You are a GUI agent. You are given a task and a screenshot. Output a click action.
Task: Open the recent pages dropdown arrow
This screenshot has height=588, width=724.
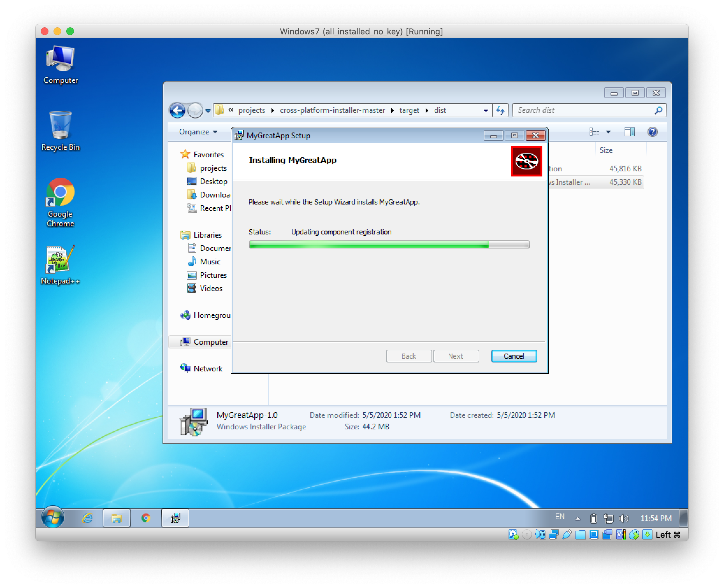208,111
